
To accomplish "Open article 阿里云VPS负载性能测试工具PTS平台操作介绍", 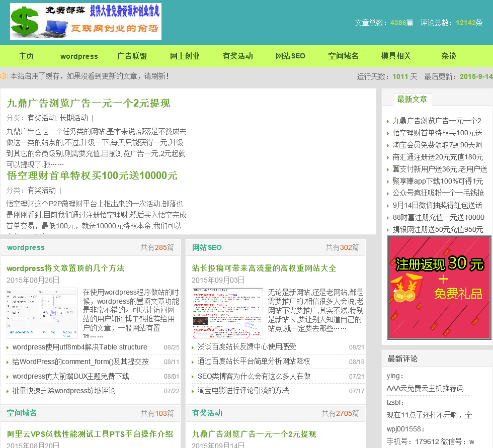I will pyautogui.click(x=90, y=434).
